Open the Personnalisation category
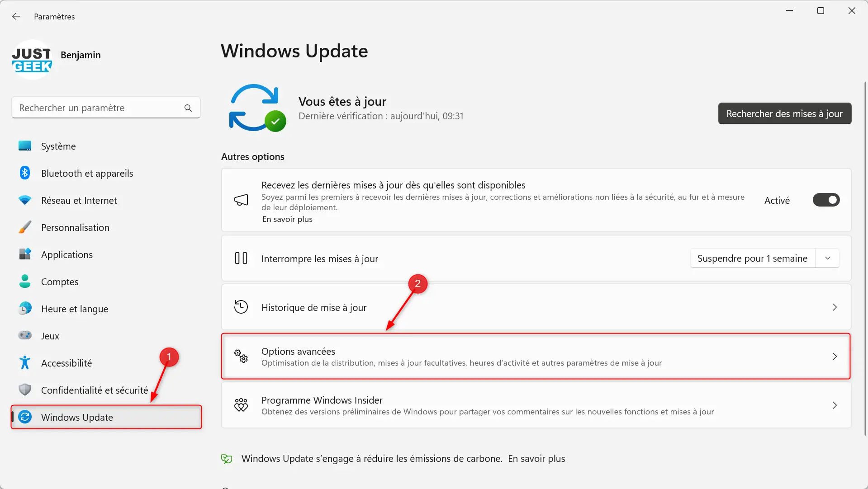868x489 pixels. tap(106, 227)
